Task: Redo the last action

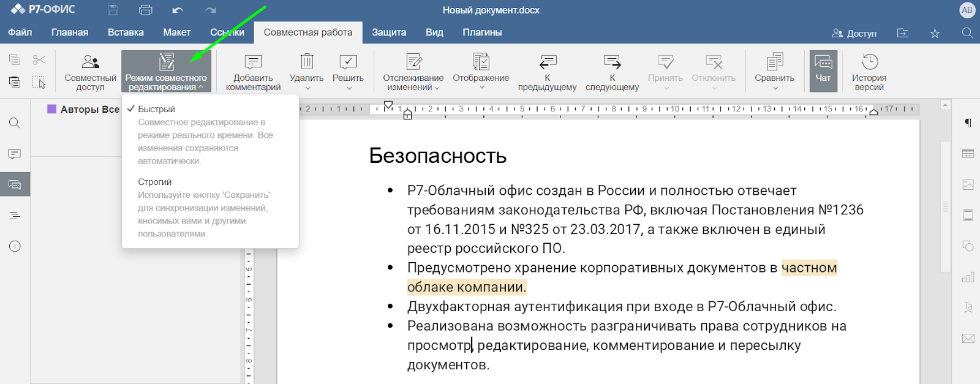Action: pyautogui.click(x=211, y=10)
